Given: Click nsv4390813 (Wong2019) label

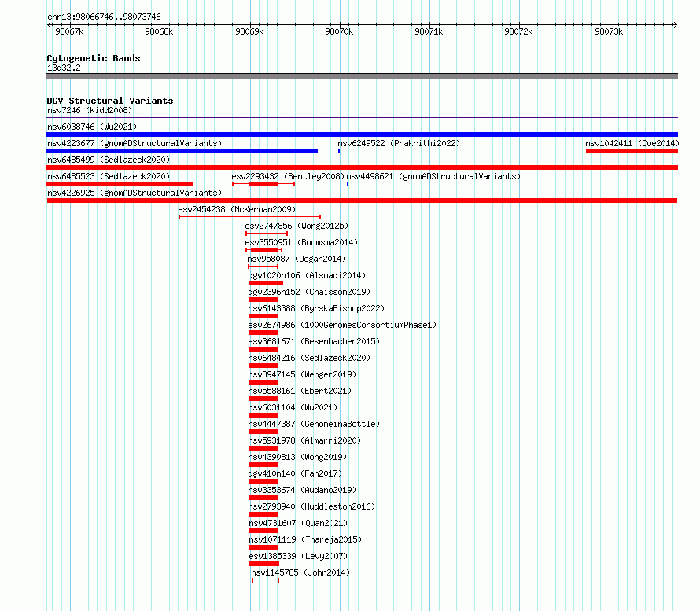Looking at the screenshot, I should click(x=297, y=457).
